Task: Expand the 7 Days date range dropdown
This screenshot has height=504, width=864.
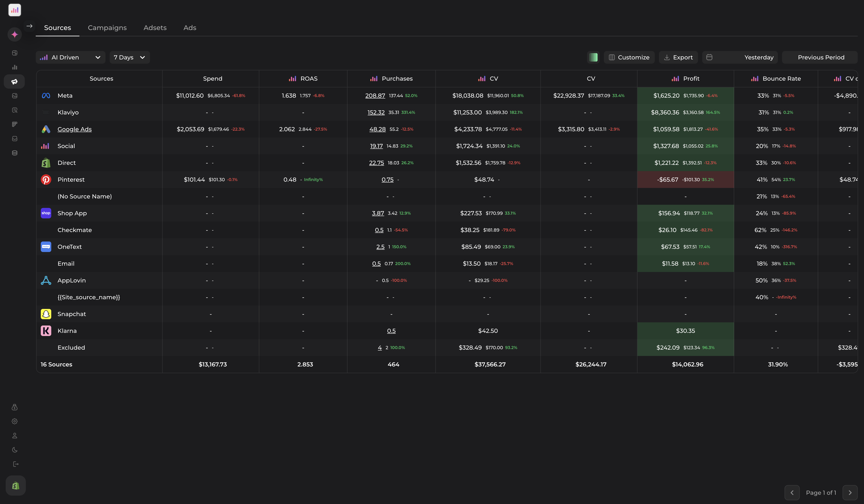Action: pyautogui.click(x=129, y=57)
